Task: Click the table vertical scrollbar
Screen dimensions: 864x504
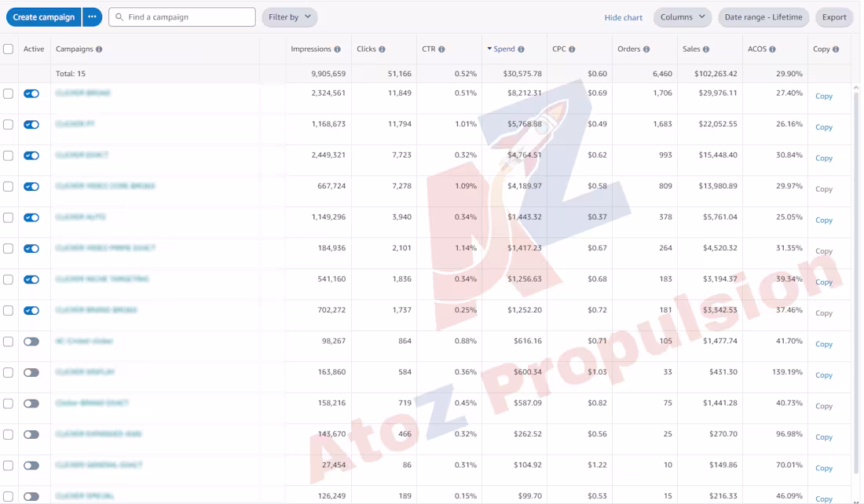Action: click(855, 281)
